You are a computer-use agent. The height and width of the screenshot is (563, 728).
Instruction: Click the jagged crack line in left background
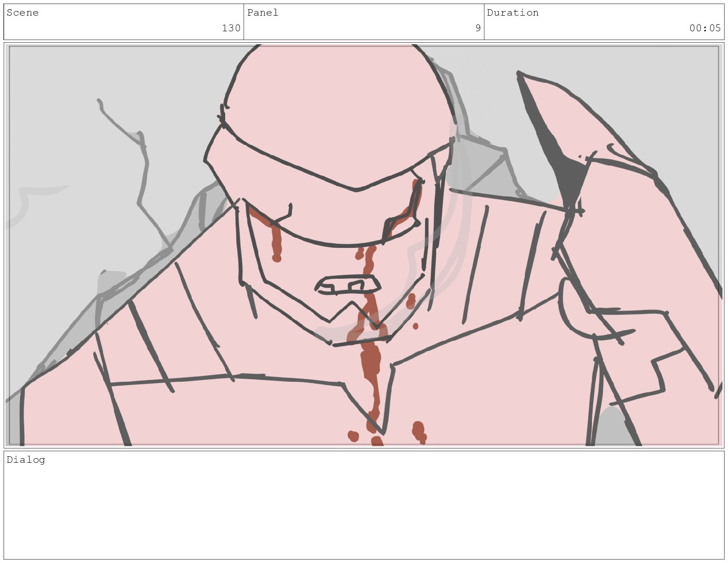pyautogui.click(x=136, y=175)
